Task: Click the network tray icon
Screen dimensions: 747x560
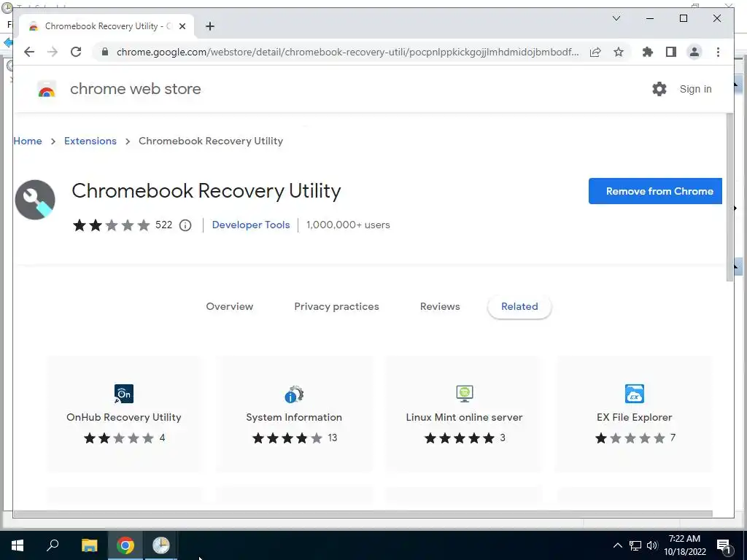Action: point(635,545)
